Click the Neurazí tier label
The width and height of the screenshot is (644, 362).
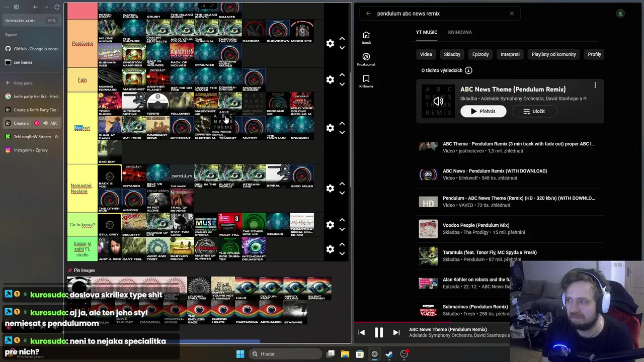click(82, 128)
